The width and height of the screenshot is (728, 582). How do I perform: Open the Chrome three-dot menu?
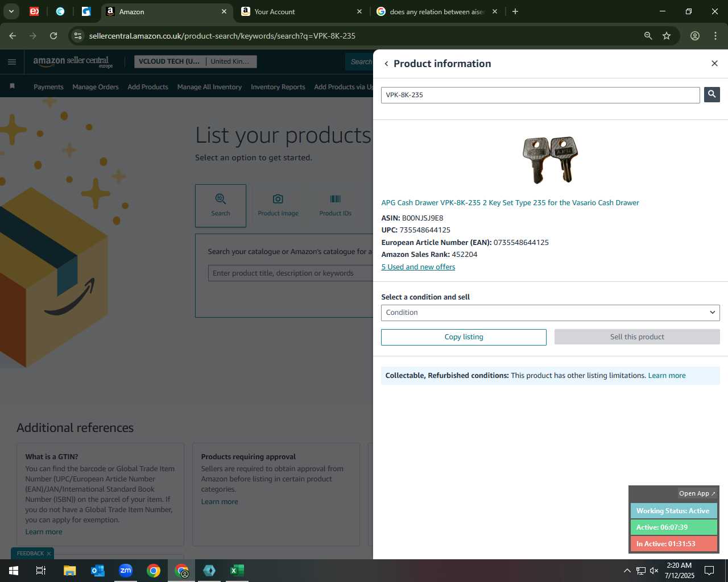(715, 36)
